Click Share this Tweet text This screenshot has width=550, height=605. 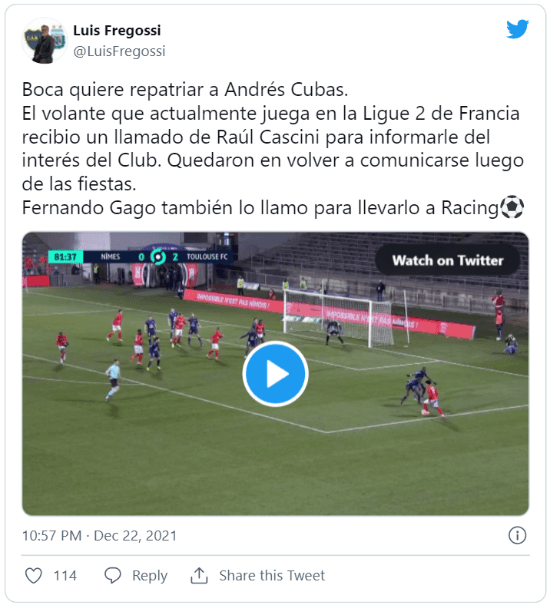(272, 576)
